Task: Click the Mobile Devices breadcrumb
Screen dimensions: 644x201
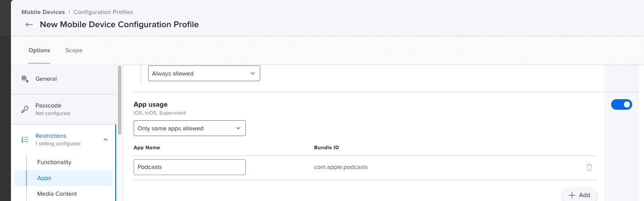Action: coord(43,12)
